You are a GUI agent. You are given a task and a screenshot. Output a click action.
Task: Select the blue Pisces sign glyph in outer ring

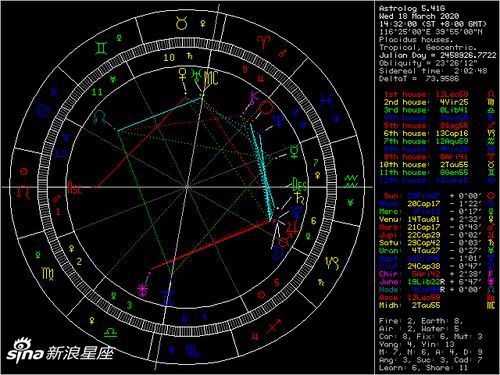[x=326, y=100]
